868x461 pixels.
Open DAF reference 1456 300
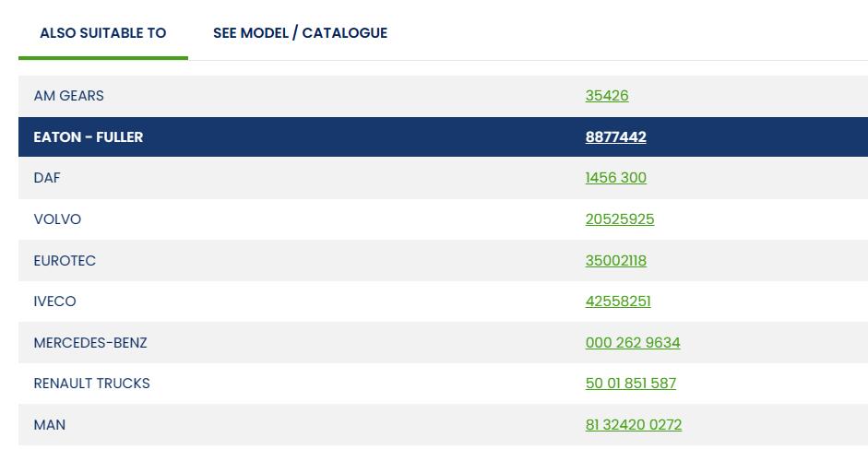(615, 178)
